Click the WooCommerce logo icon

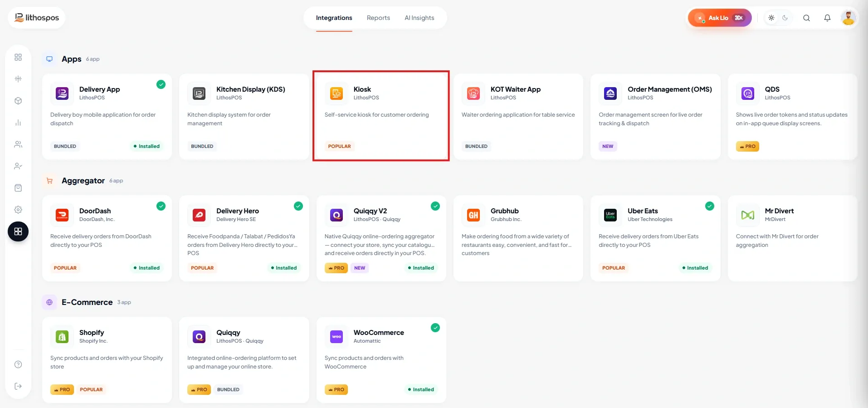pos(336,337)
